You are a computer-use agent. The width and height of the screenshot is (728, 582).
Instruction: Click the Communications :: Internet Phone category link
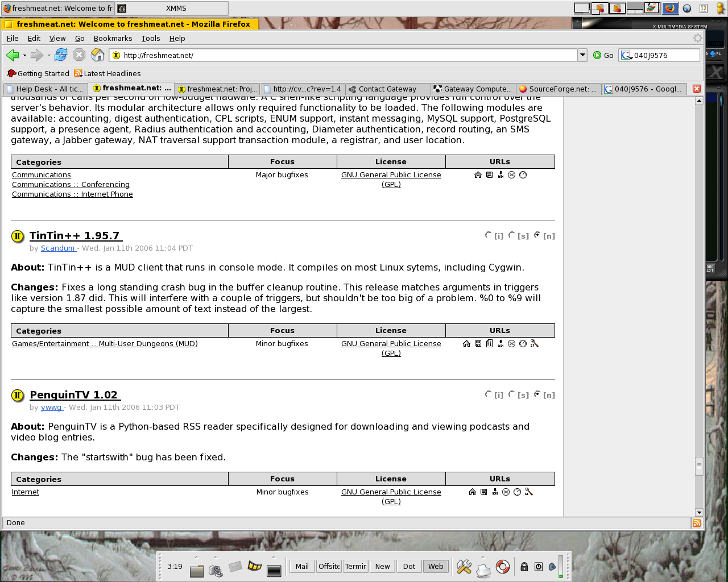pyautogui.click(x=72, y=194)
